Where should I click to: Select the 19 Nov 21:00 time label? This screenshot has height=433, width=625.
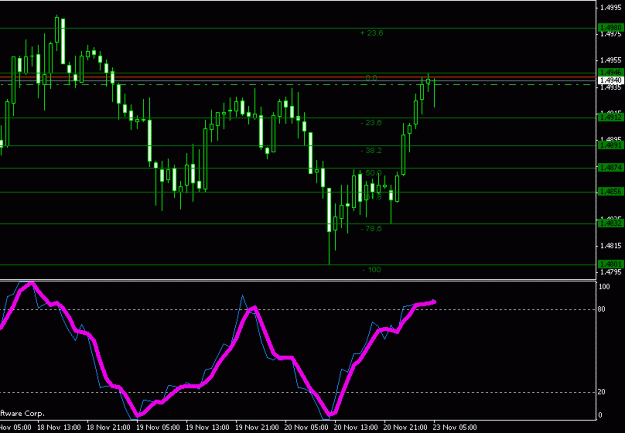coord(257,427)
